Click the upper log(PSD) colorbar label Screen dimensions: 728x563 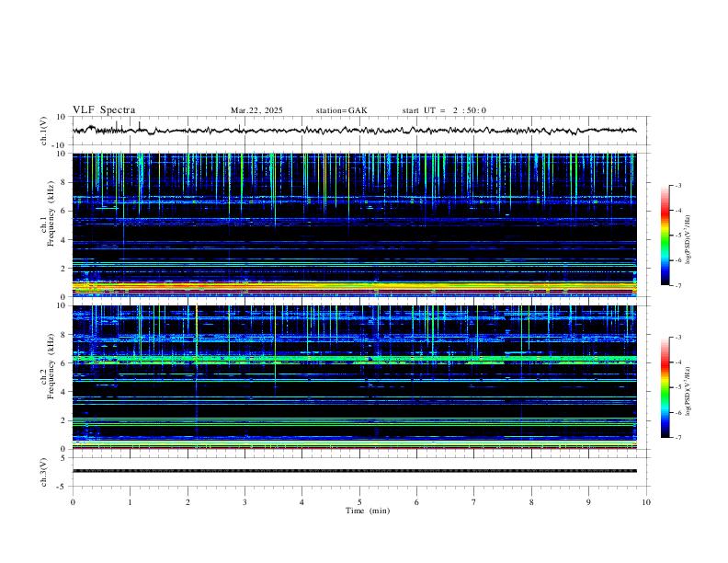(x=688, y=239)
